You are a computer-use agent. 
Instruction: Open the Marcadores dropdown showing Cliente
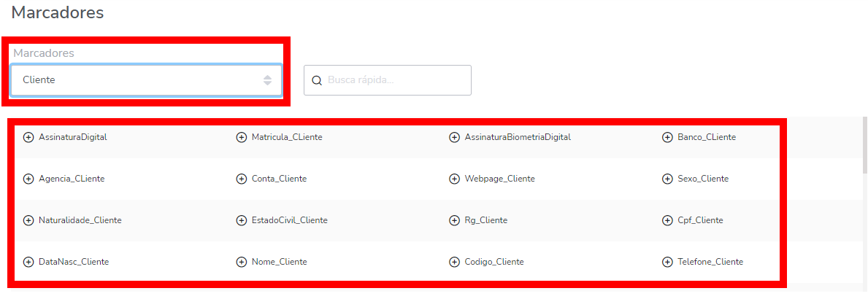point(139,80)
